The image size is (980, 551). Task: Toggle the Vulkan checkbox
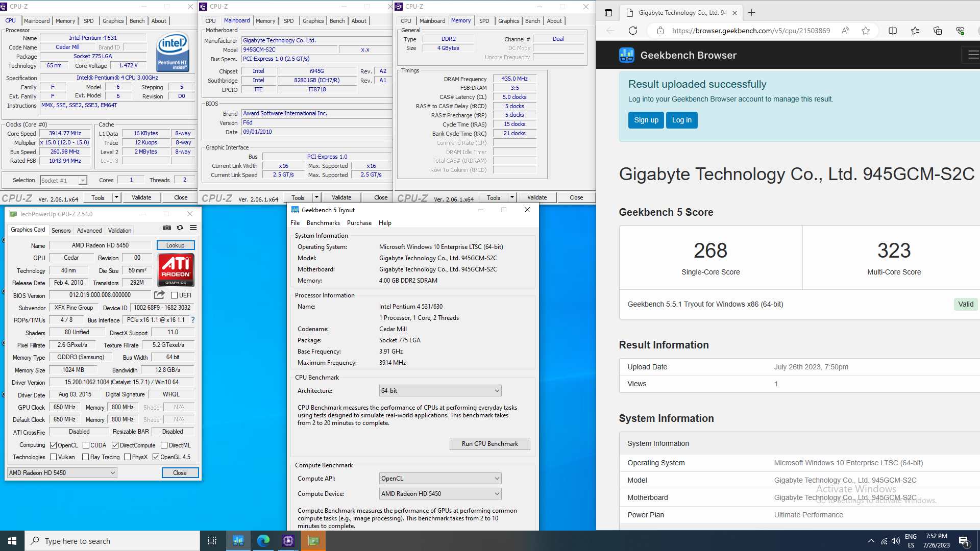pyautogui.click(x=53, y=457)
